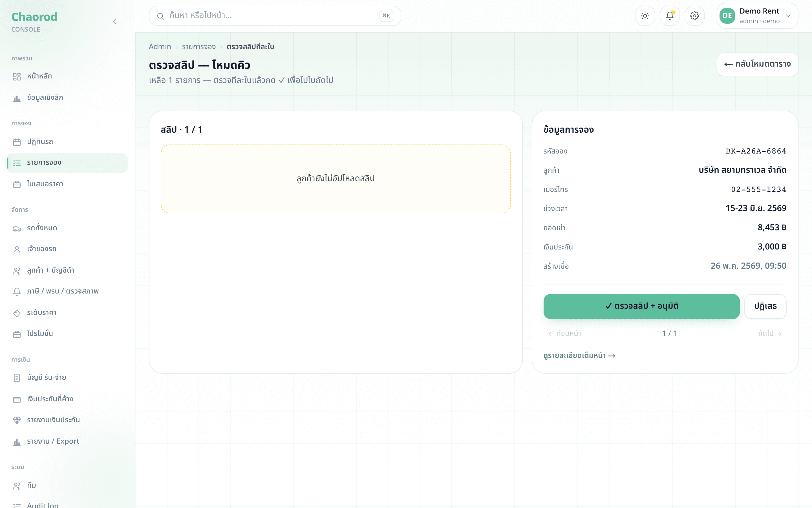Screen dimensions: 812x508
Task: Collapse the sidebar with the chevron
Action: coord(114,21)
